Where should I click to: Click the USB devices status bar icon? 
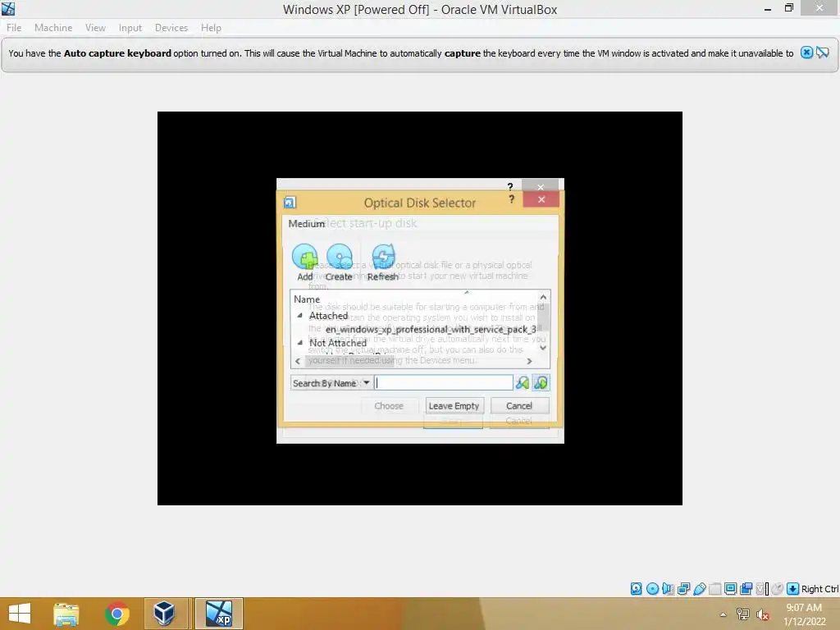(x=699, y=589)
